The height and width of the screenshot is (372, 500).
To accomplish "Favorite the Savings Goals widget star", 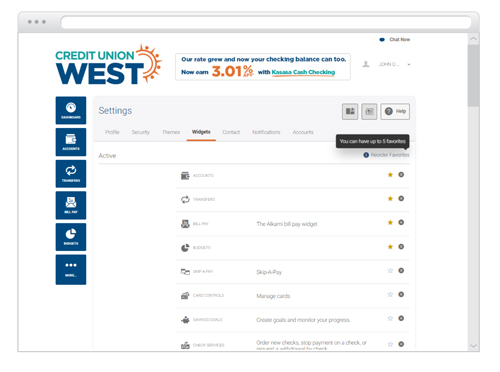I will [390, 318].
